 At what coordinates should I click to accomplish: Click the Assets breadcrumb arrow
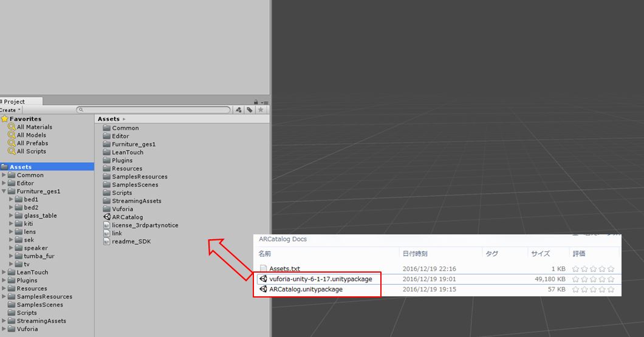(x=124, y=119)
